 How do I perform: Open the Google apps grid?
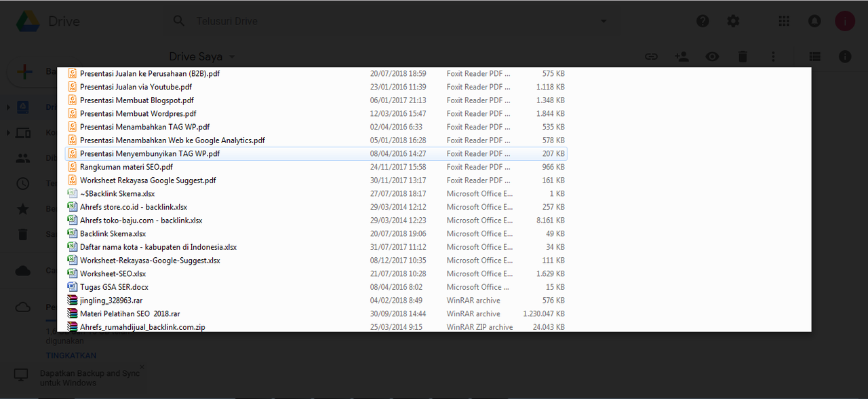point(784,21)
